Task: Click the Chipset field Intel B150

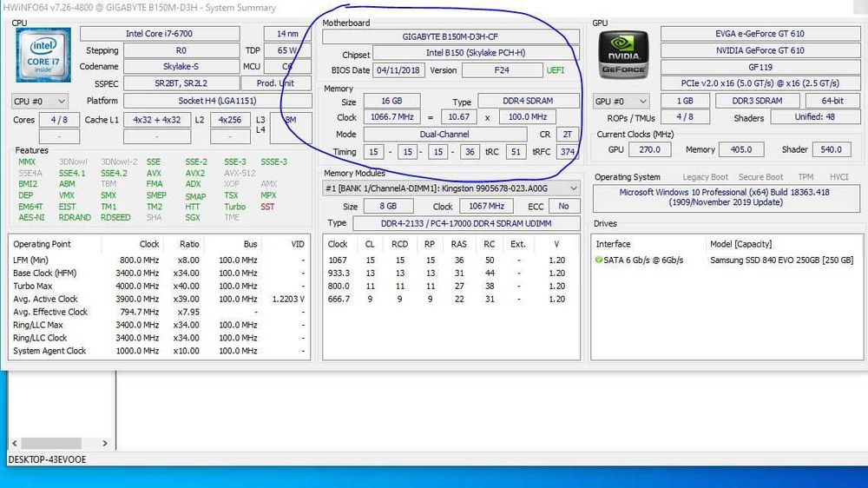Action: click(476, 53)
